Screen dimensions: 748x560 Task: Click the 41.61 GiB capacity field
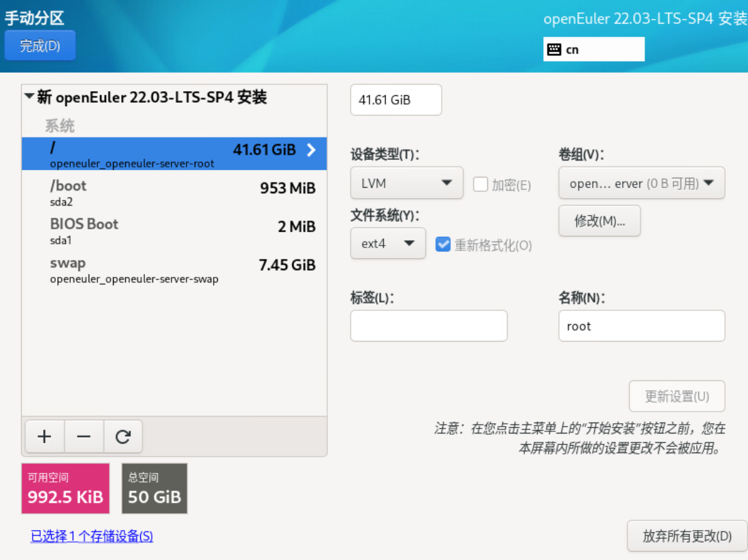point(395,99)
